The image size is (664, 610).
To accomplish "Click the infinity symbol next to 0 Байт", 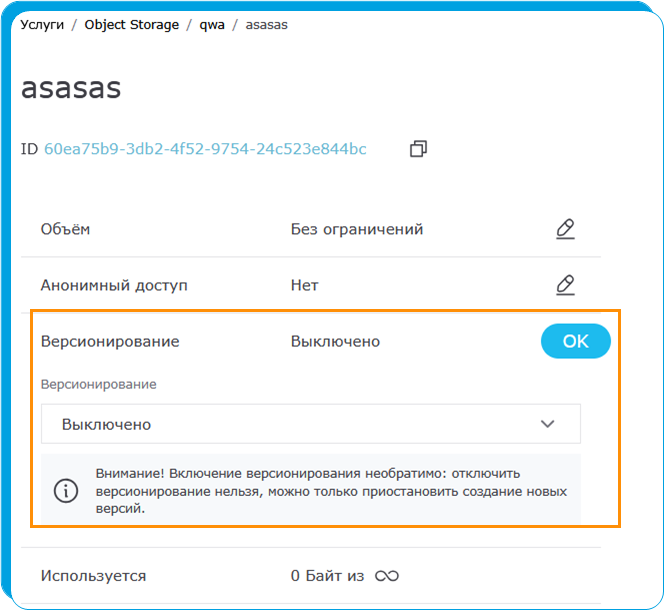I will click(x=386, y=576).
